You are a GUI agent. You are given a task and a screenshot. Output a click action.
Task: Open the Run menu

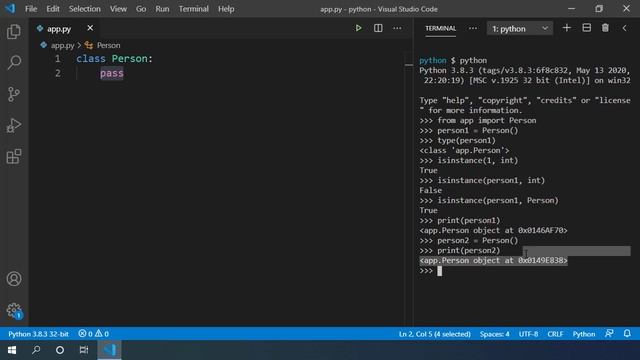tap(162, 9)
